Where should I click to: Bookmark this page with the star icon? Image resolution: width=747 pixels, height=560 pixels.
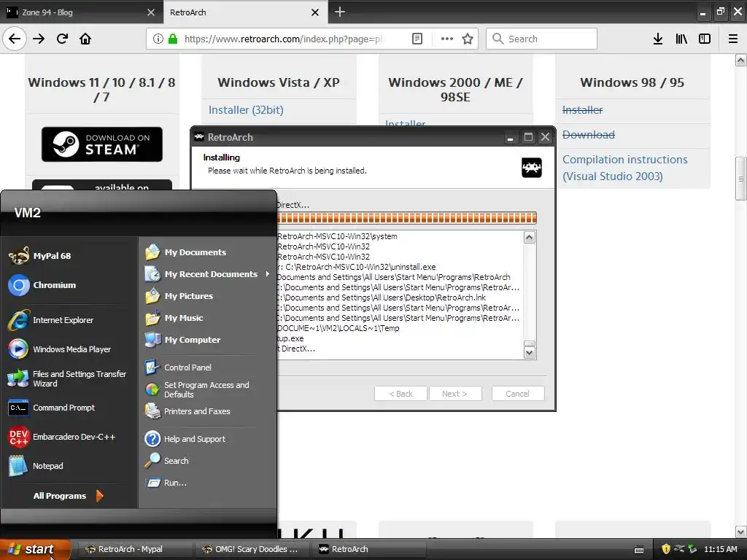[x=468, y=39]
